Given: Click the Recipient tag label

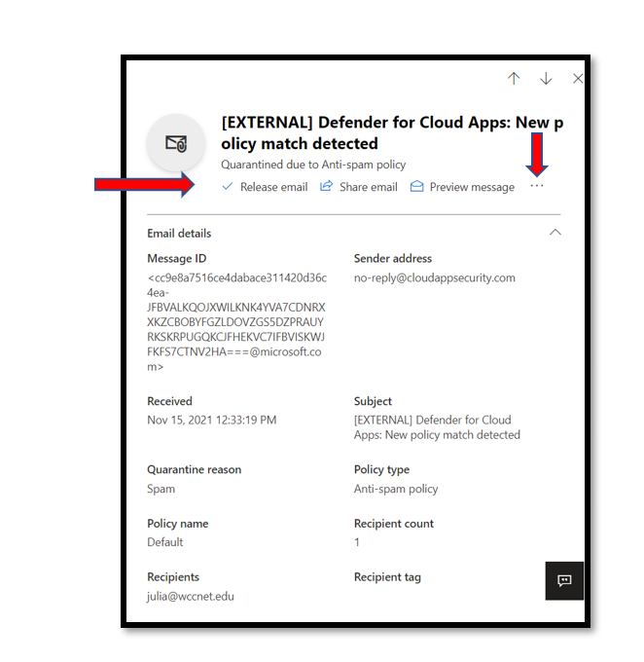Looking at the screenshot, I should pos(387,577).
